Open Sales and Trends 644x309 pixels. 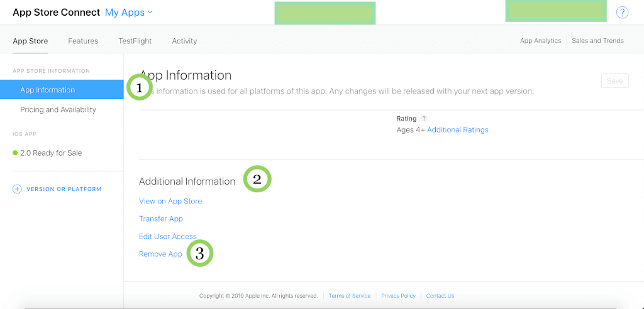tap(597, 41)
